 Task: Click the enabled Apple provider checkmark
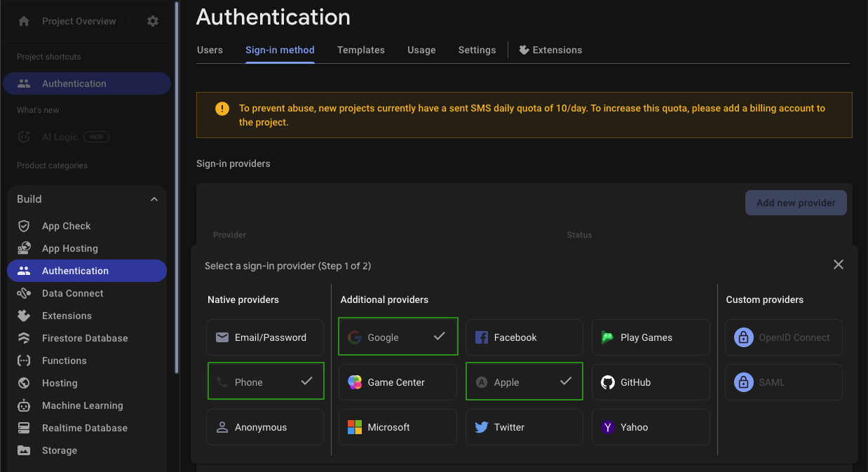click(x=567, y=382)
